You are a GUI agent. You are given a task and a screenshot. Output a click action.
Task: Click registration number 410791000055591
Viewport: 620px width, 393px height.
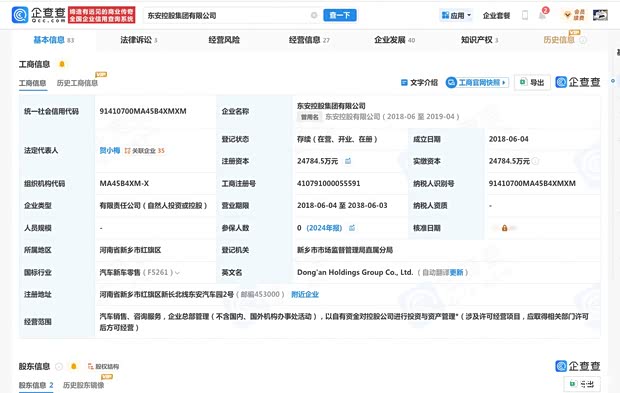(x=329, y=183)
